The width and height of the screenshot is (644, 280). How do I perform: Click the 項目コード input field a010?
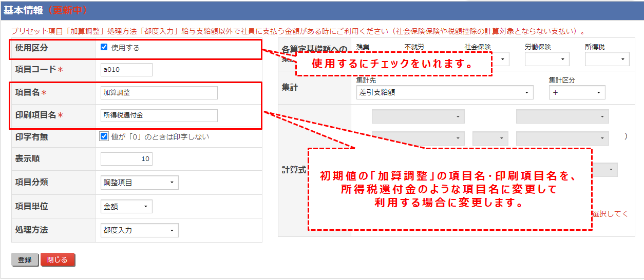click(x=126, y=70)
